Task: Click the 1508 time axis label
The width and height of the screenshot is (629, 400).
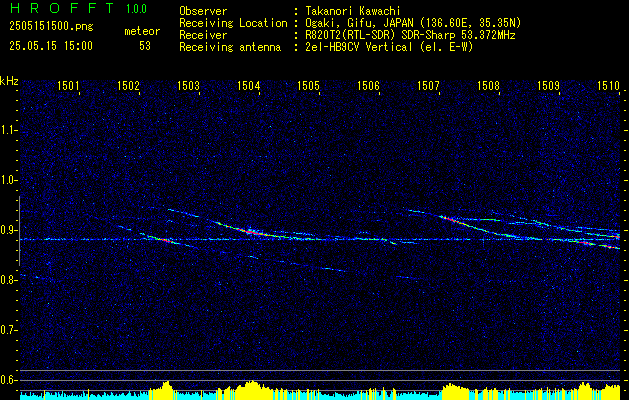Action: click(x=488, y=85)
